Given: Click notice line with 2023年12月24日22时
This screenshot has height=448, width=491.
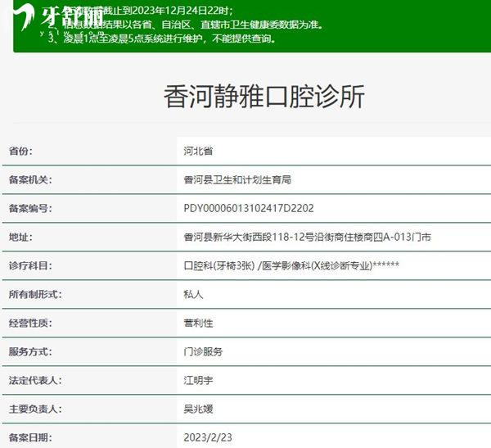Looking at the screenshot, I should click(141, 11).
